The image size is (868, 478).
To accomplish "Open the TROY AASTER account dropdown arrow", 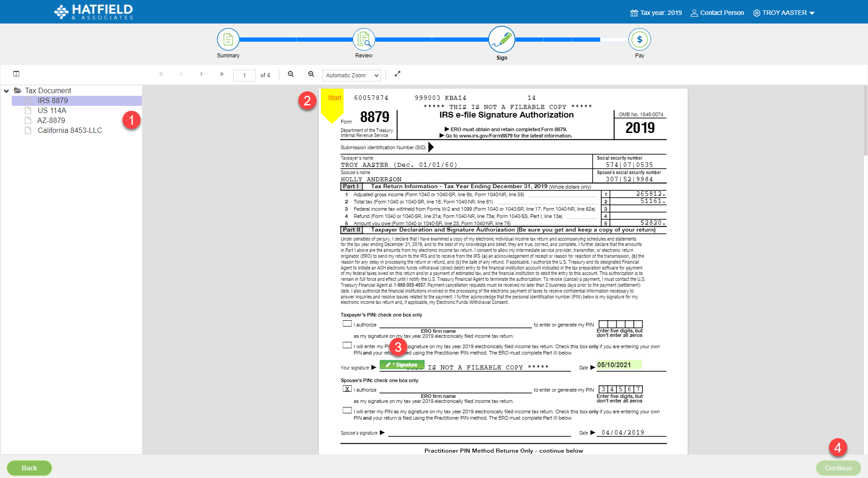I will click(812, 13).
